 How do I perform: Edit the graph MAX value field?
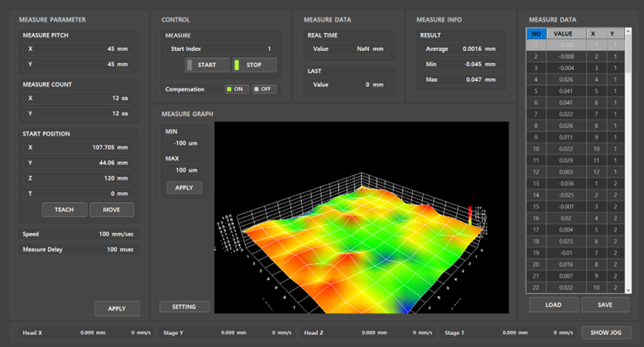pos(183,169)
